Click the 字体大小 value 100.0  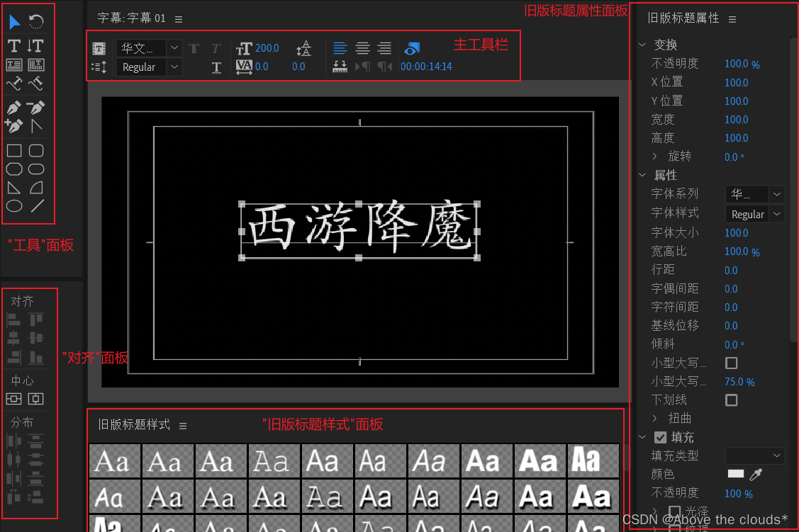coord(737,233)
